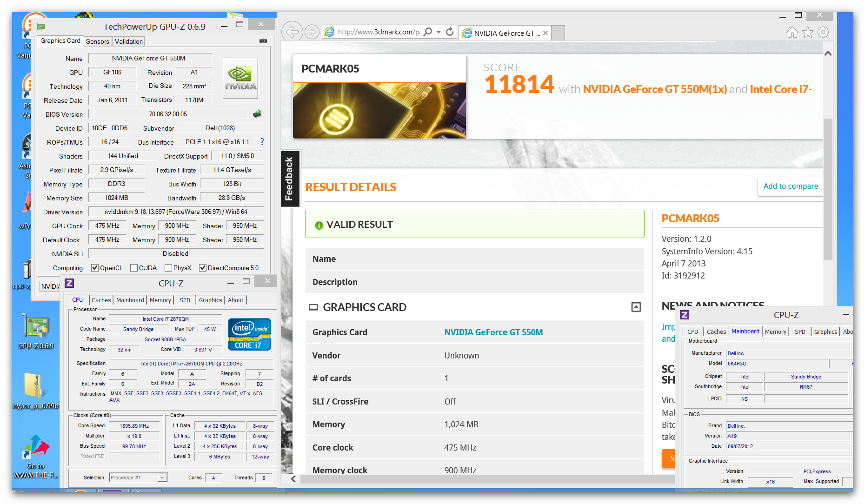
Task: Click the Bus Interface question mark icon
Action: coord(262,142)
